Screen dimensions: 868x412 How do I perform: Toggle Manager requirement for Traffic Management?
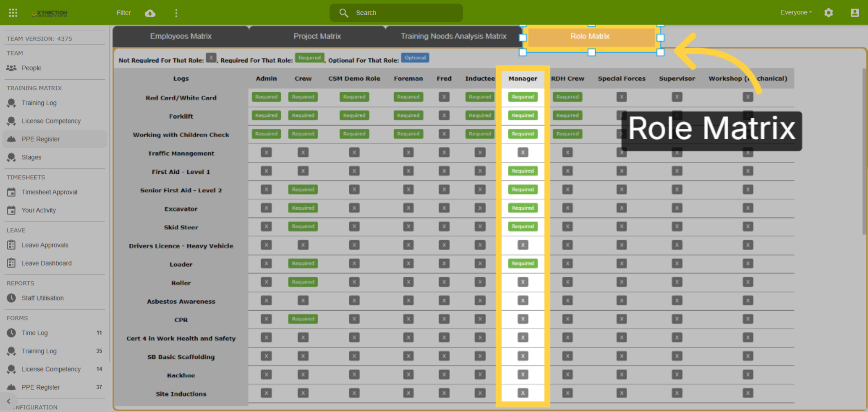tap(523, 152)
